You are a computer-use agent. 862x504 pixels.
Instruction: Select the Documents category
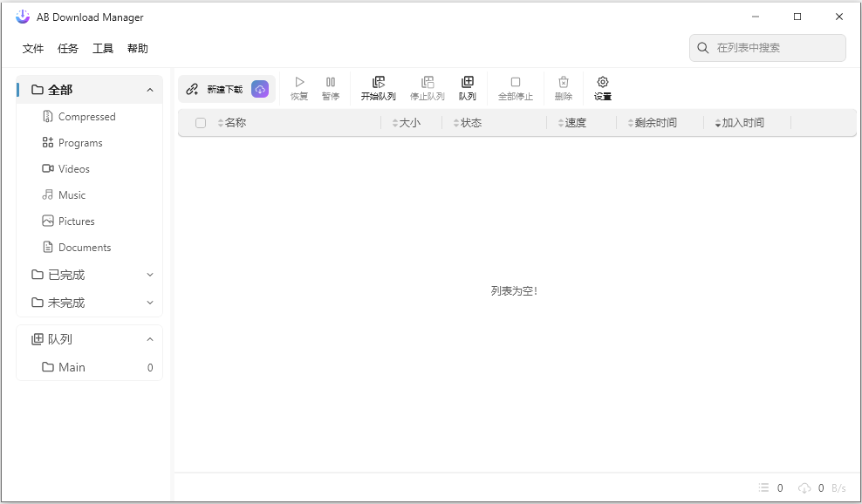89,248
